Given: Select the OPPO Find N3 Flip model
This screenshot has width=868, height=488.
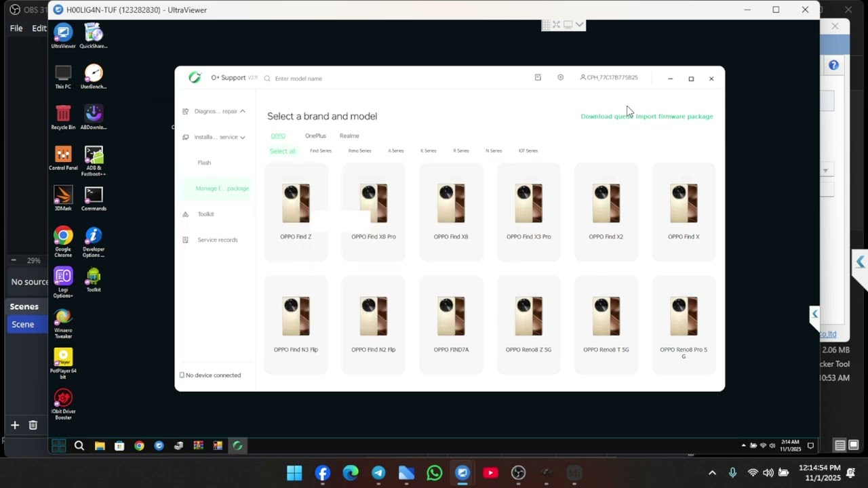Looking at the screenshot, I should [x=296, y=325].
